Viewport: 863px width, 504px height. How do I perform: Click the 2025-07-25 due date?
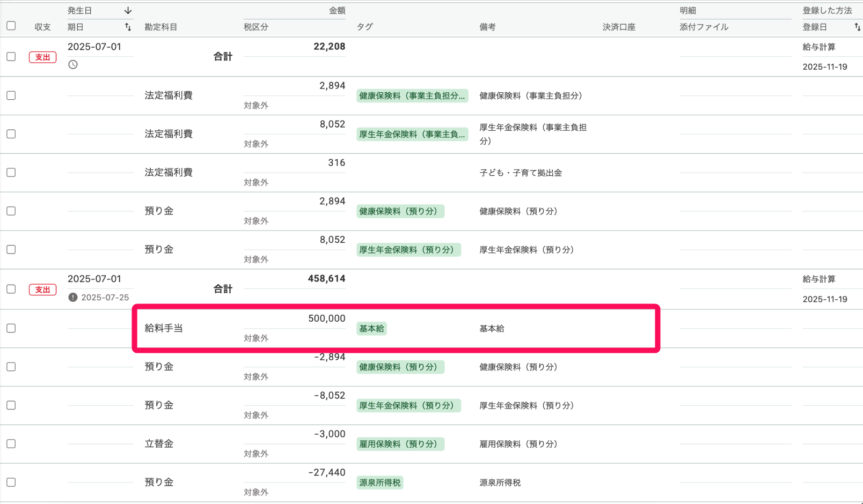coord(105,298)
